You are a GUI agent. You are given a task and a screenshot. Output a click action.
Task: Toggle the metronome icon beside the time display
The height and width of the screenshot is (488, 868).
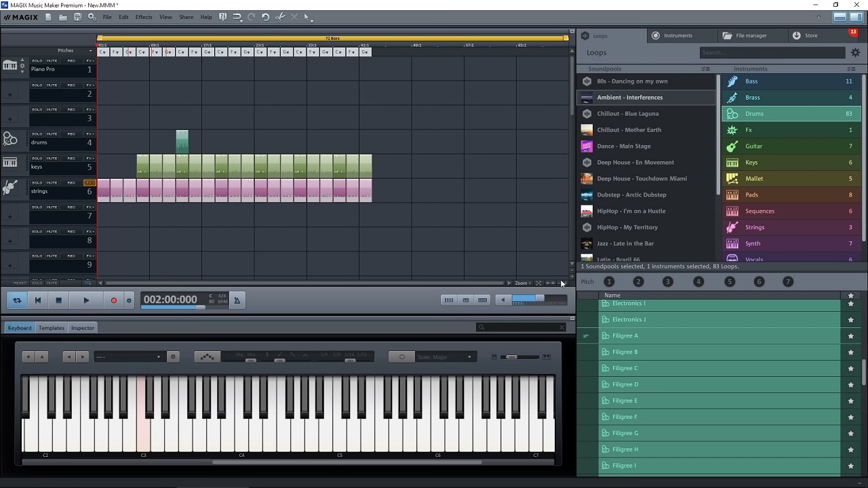pyautogui.click(x=237, y=300)
